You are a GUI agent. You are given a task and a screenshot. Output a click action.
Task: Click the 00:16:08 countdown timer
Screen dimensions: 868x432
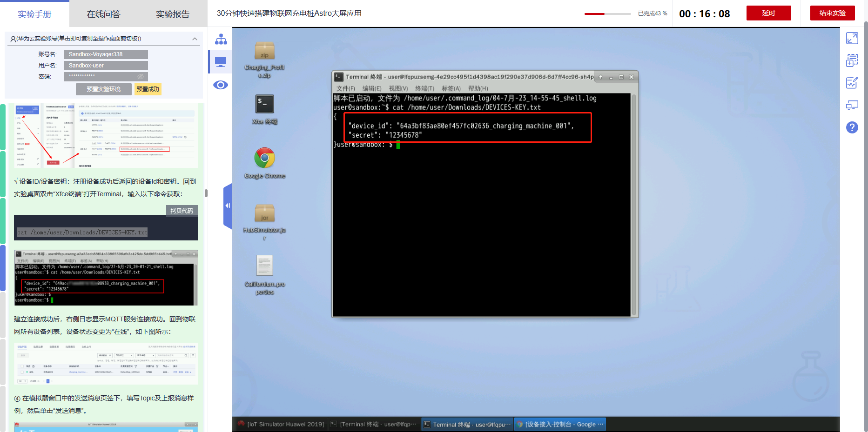[x=705, y=14]
